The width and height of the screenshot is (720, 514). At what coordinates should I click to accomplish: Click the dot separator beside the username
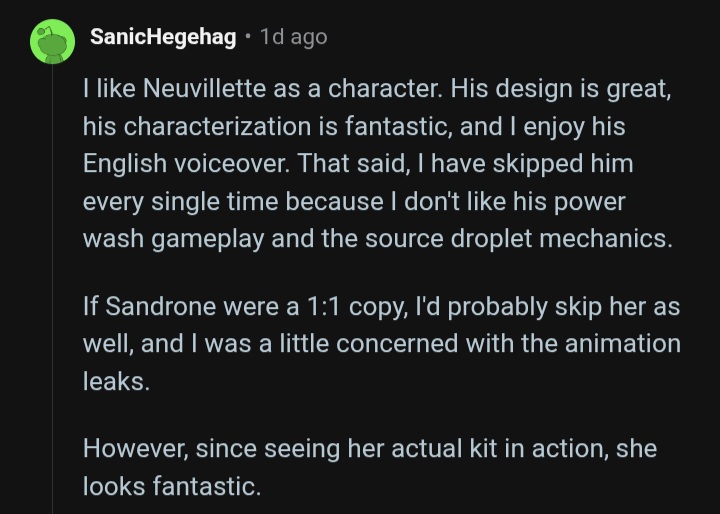[248, 37]
